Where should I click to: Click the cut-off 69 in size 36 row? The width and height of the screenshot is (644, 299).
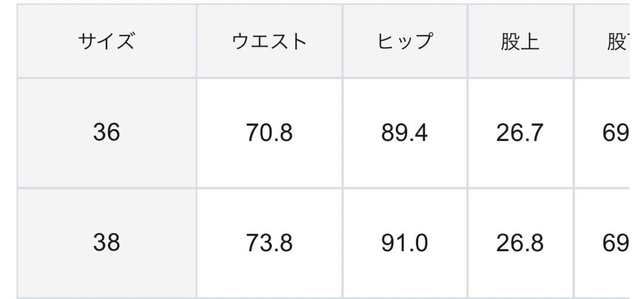(x=615, y=132)
